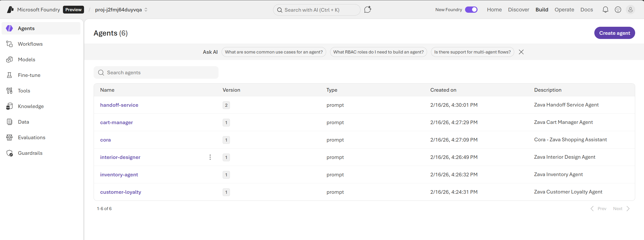Ask AI about RBAC roles needed
The height and width of the screenshot is (240, 644).
378,52
